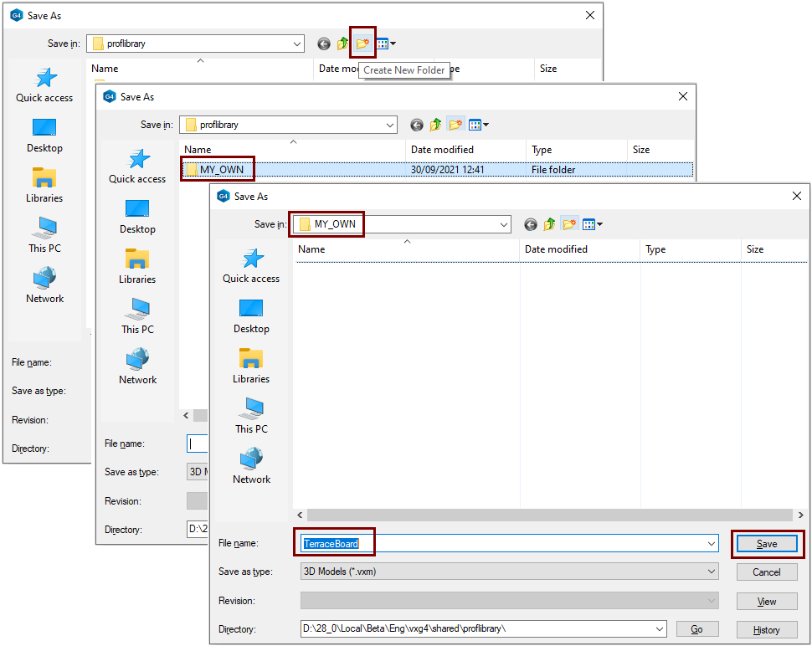
Task: Click horizontal scrollbar in front dialog file list
Action: click(x=549, y=515)
